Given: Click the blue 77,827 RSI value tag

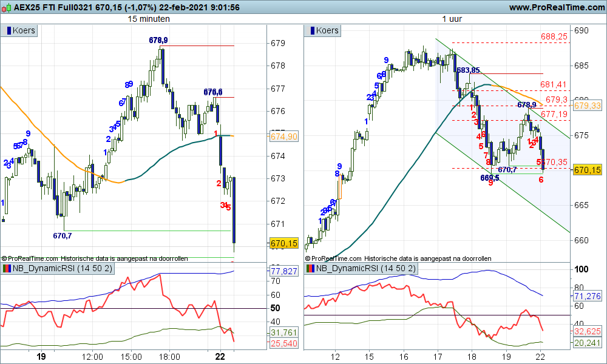Looking at the screenshot, I should 284,271.
